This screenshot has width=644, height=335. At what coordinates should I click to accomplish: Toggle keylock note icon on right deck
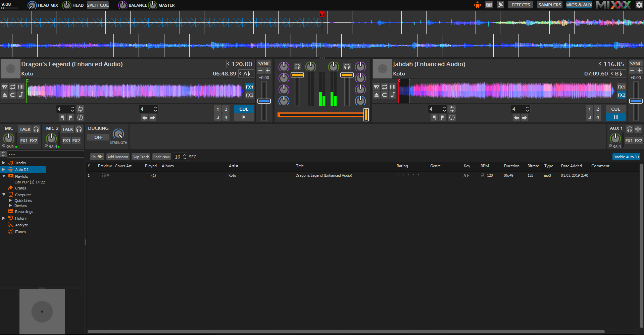(x=393, y=95)
